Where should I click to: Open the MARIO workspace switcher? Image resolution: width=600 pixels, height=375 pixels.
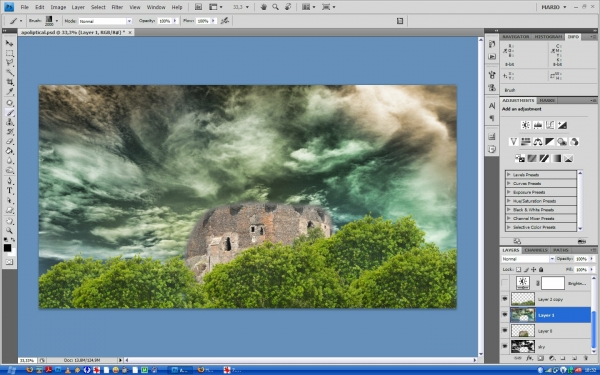pyautogui.click(x=554, y=7)
